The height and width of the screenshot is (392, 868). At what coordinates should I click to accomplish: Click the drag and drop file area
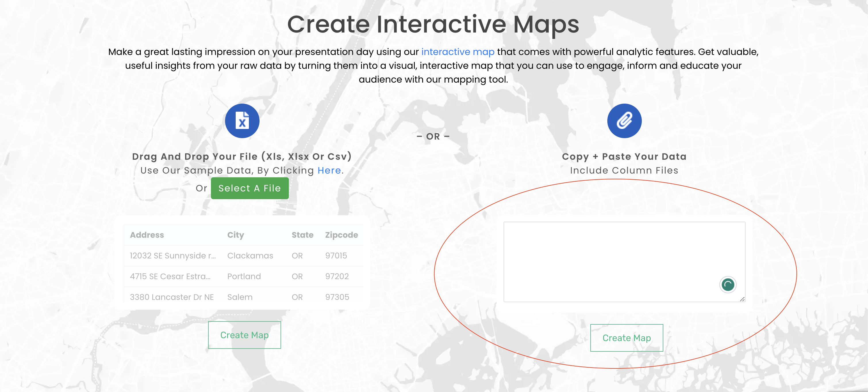pos(242,156)
